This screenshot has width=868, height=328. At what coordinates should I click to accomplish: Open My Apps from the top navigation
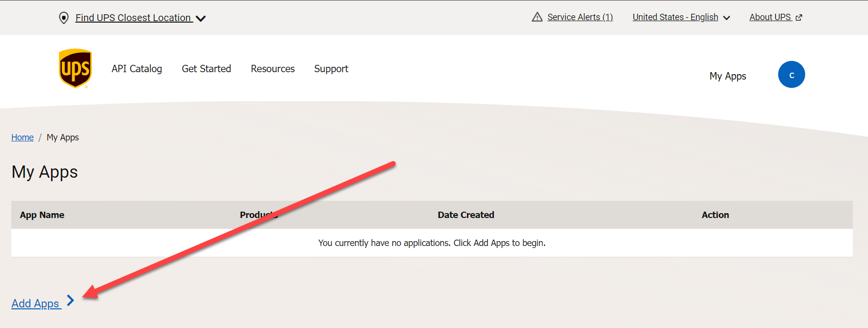pyautogui.click(x=728, y=76)
